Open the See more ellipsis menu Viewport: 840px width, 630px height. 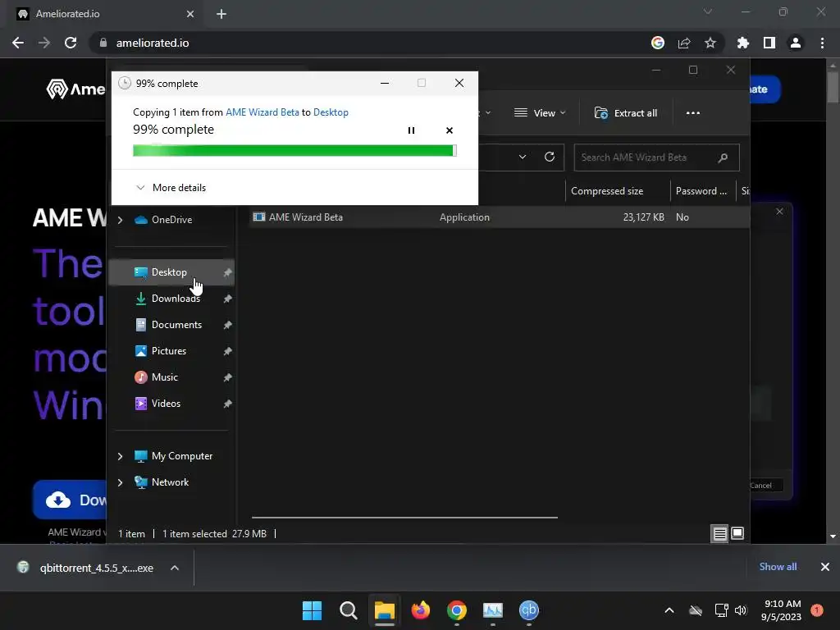[692, 113]
